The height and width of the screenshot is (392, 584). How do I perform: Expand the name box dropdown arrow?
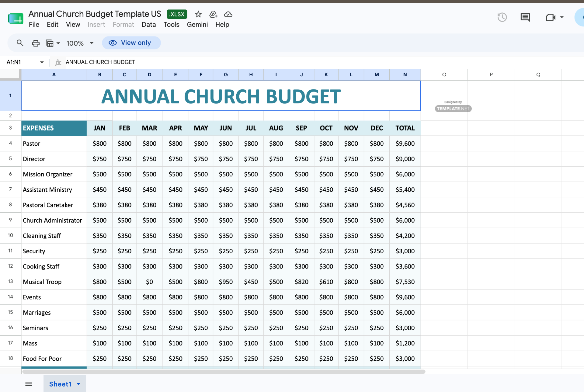click(42, 62)
